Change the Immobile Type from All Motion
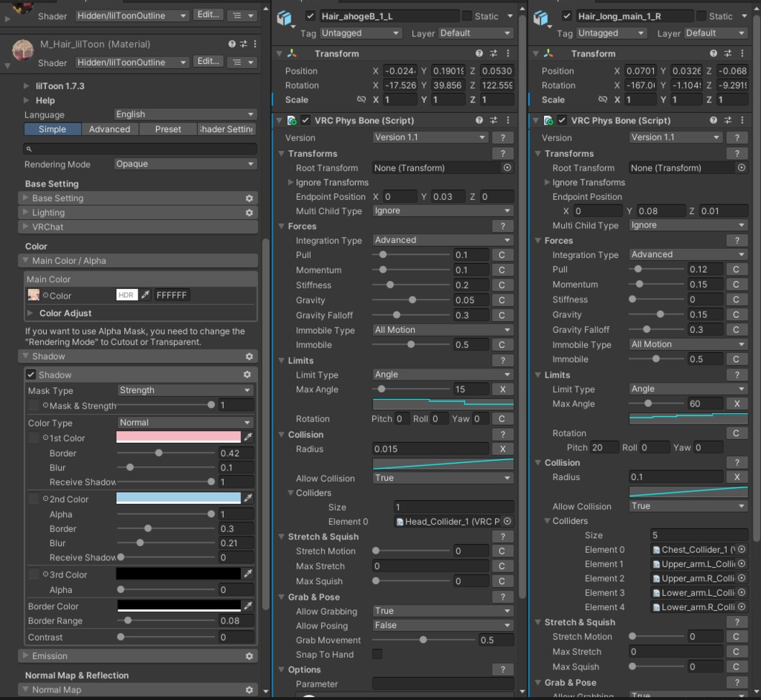This screenshot has width=761, height=700. 442,330
